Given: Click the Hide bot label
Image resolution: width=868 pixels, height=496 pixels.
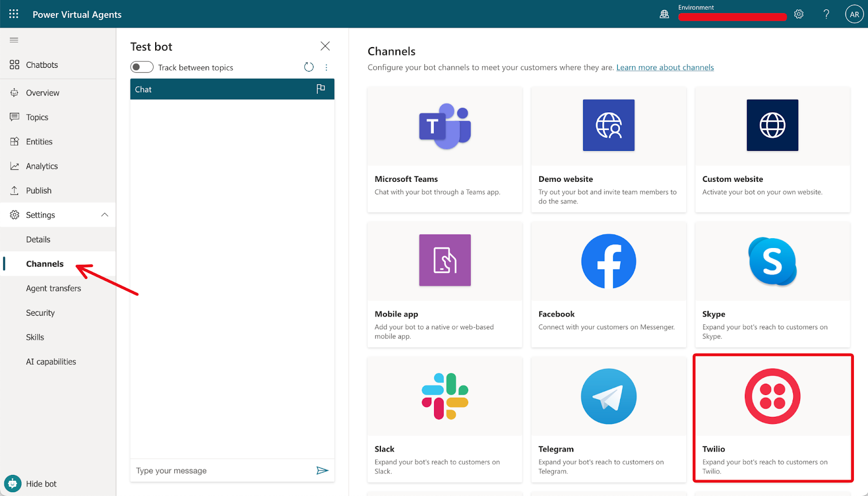Looking at the screenshot, I should click(x=41, y=484).
